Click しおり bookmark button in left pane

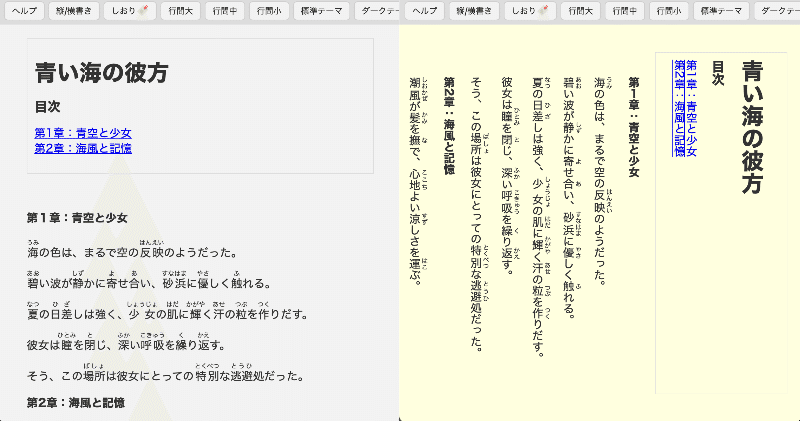pyautogui.click(x=130, y=11)
